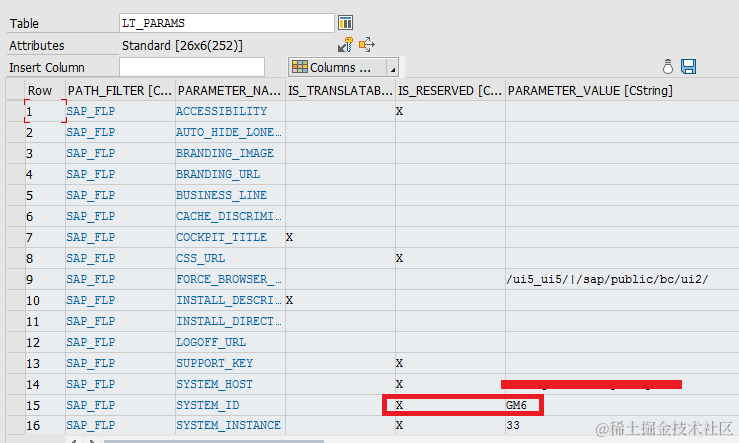Select the IS_RESERVED column header
739x443 pixels.
pos(450,90)
